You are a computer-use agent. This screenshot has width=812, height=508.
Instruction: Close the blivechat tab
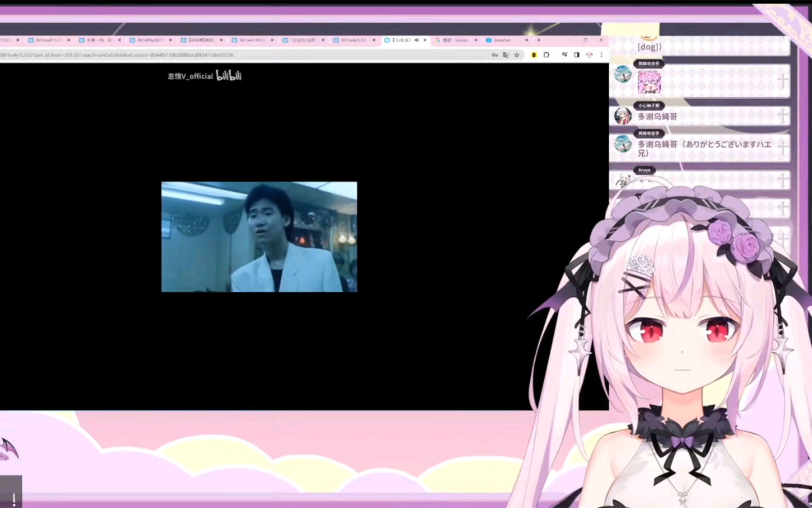tap(526, 40)
